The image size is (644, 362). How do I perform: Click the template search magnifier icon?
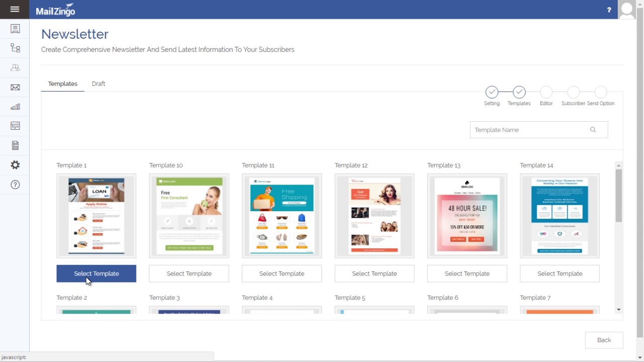pyautogui.click(x=593, y=130)
